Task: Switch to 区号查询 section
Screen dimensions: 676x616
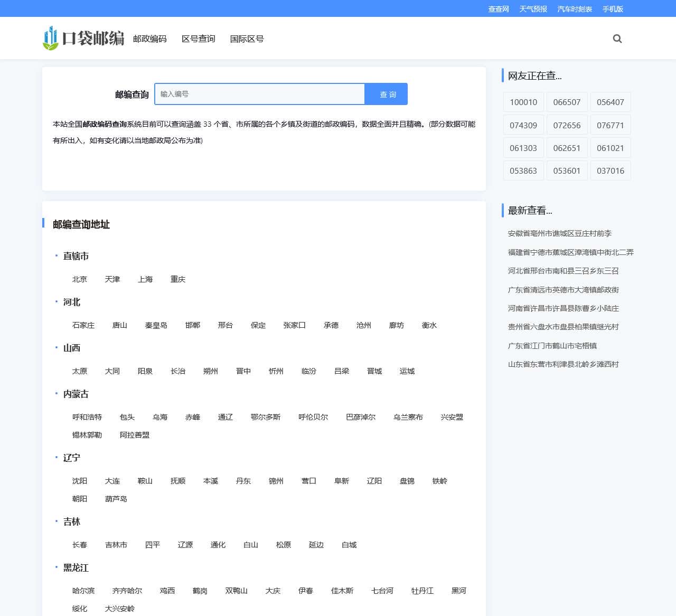Action: (x=198, y=39)
